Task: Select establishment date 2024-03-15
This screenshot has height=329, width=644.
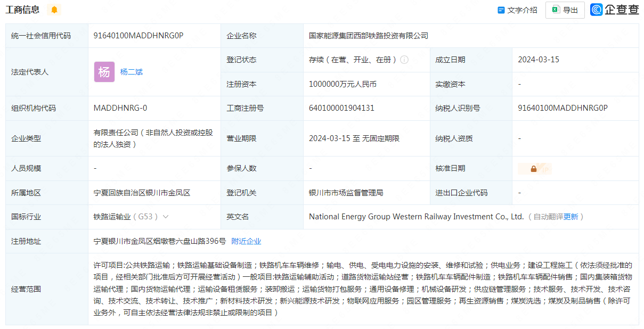Action: tap(539, 60)
